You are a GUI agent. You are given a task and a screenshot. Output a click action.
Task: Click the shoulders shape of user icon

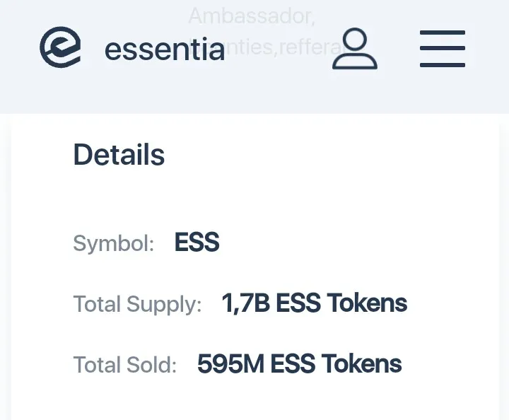point(354,62)
